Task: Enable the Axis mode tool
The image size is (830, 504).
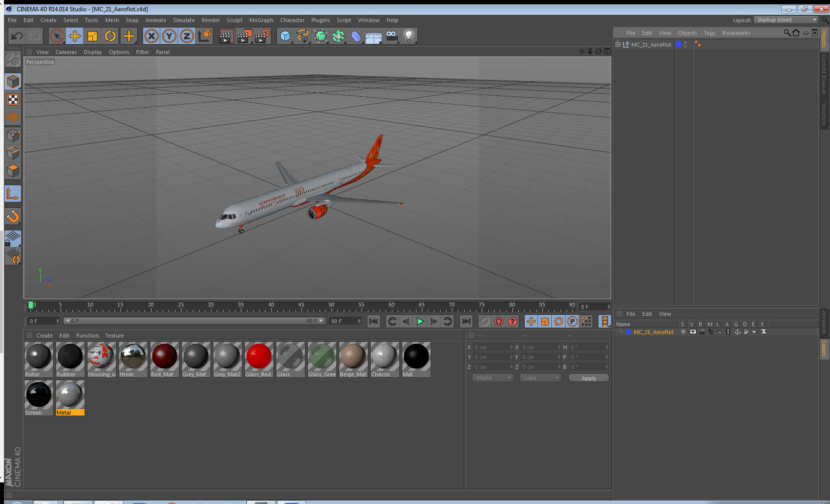Action: pos(13,194)
